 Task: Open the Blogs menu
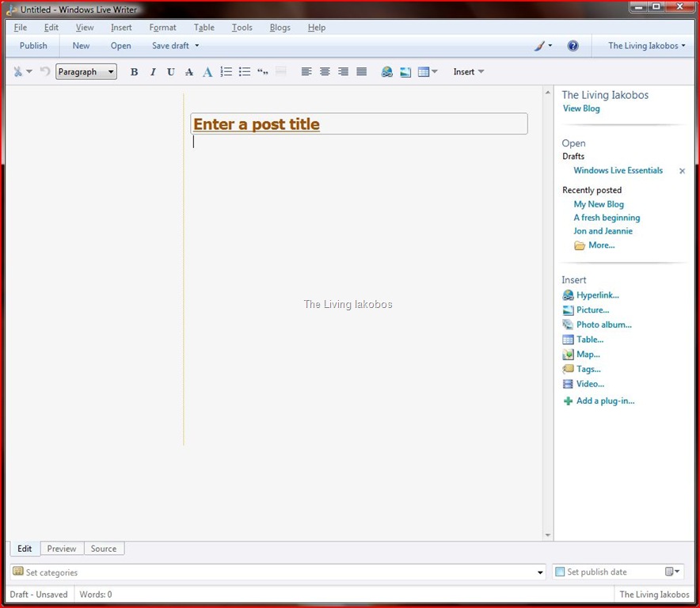point(280,27)
